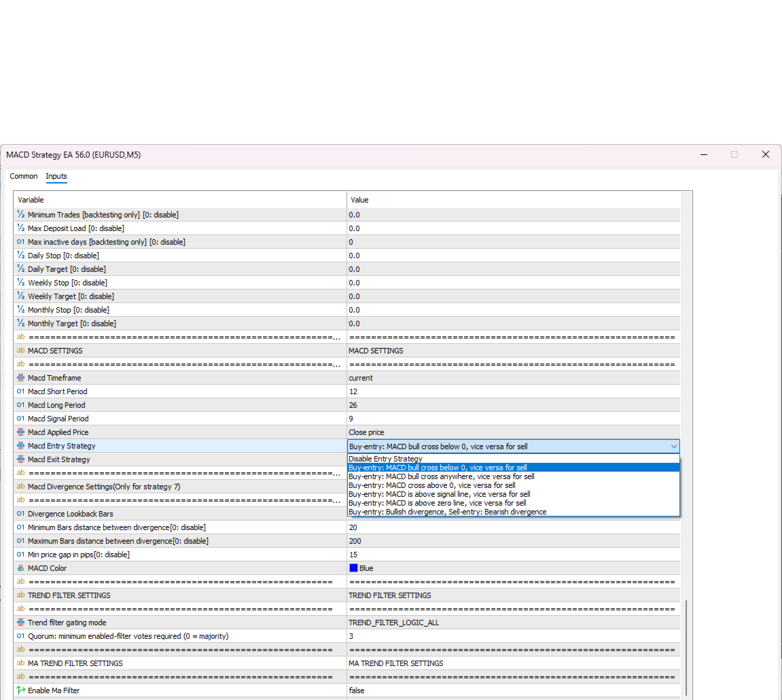This screenshot has height=700, width=782.
Task: Edit the Macd Long Period value 26
Action: tap(513, 405)
